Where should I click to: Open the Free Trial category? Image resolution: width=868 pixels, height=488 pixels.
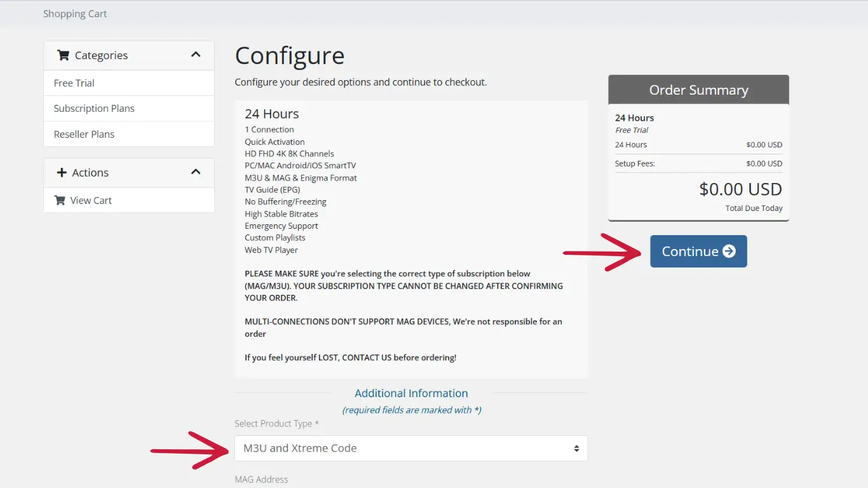(129, 83)
